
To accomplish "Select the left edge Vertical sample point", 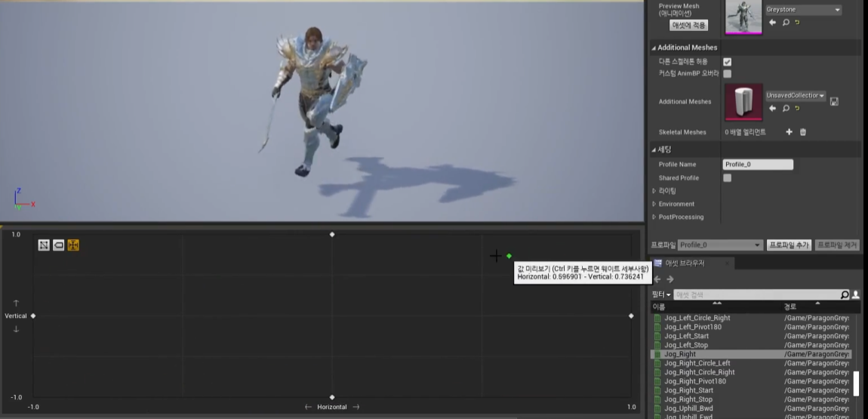I will pos(33,316).
